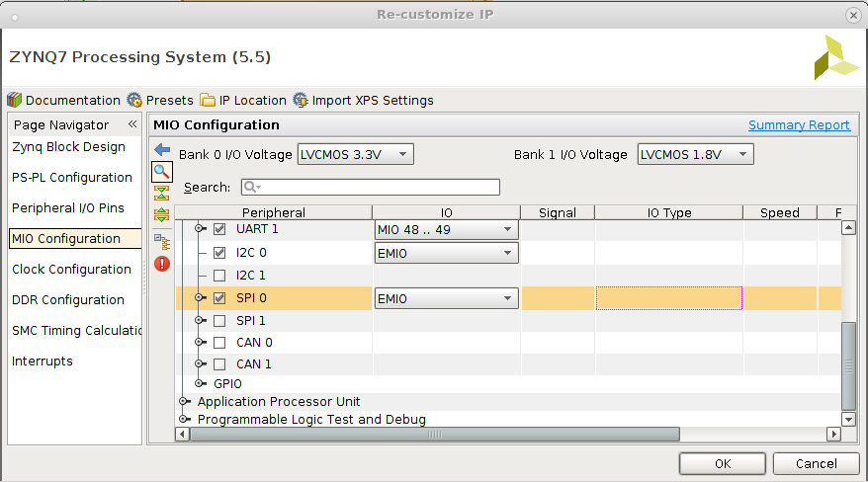Click the tree hierarchy view icon

coord(162,242)
